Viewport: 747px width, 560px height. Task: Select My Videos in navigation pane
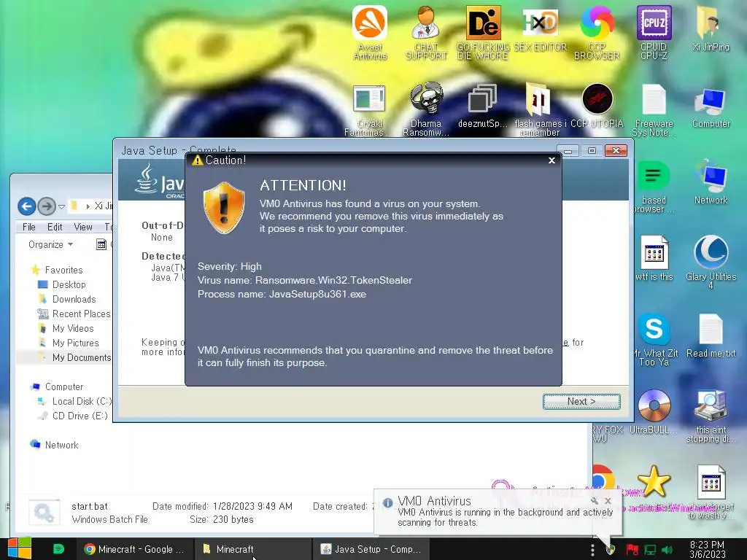coord(72,329)
